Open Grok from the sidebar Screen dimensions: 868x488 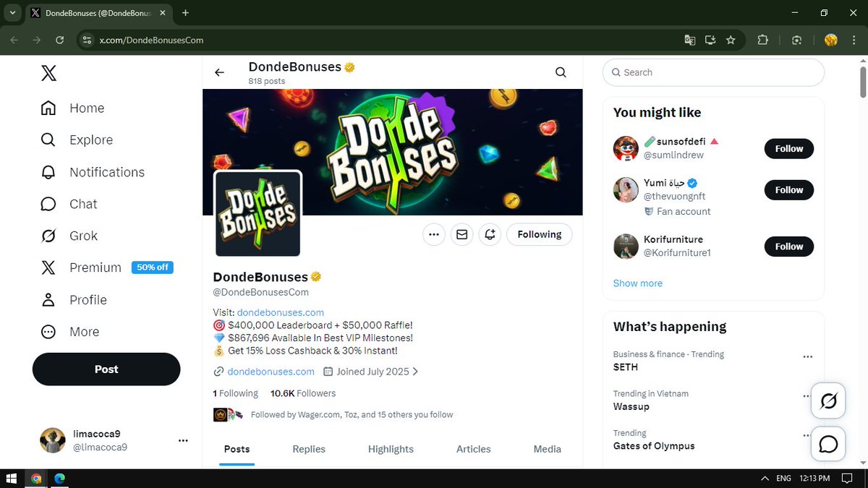[69, 236]
